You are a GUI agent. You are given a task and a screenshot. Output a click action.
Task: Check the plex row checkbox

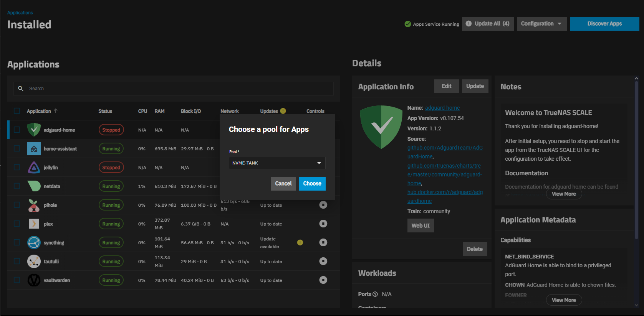[17, 224]
